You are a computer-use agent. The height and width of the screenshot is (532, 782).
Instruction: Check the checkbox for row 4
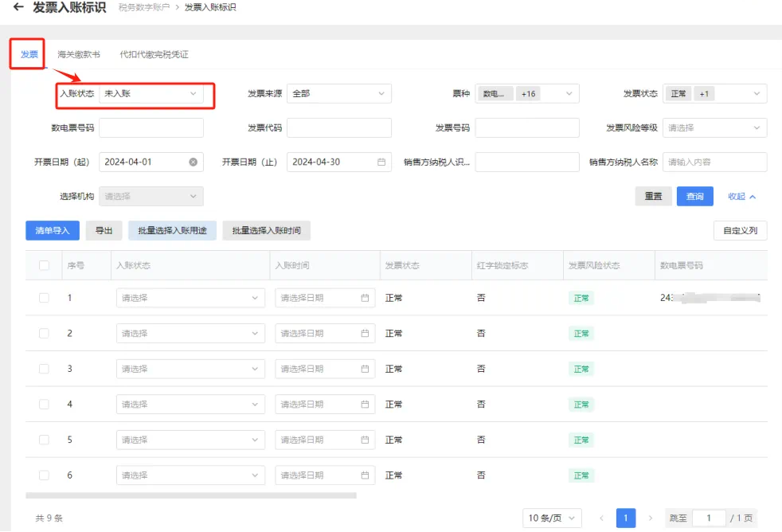pyautogui.click(x=44, y=404)
